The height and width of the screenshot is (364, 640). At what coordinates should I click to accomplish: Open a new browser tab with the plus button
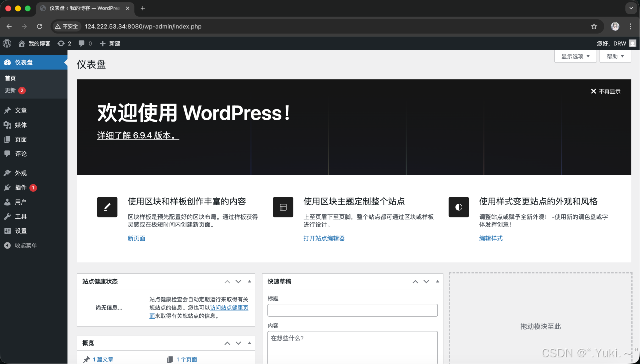click(x=143, y=8)
